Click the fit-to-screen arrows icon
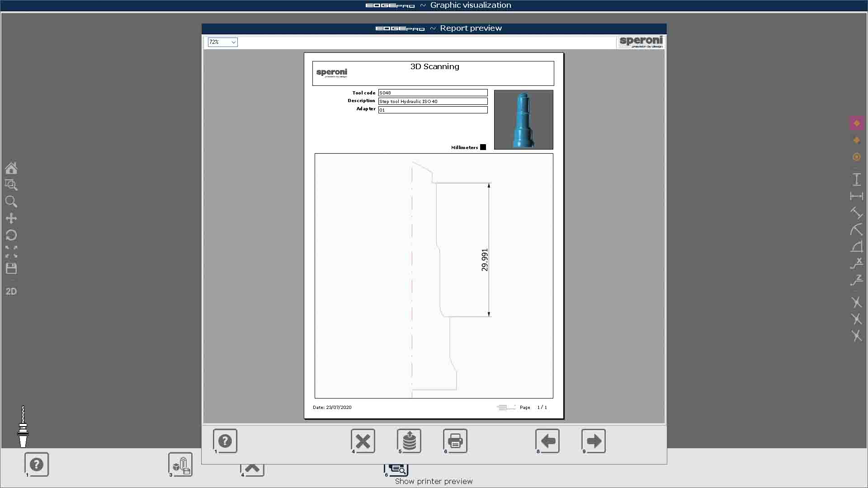Screen dimensions: 868x488 (11, 252)
